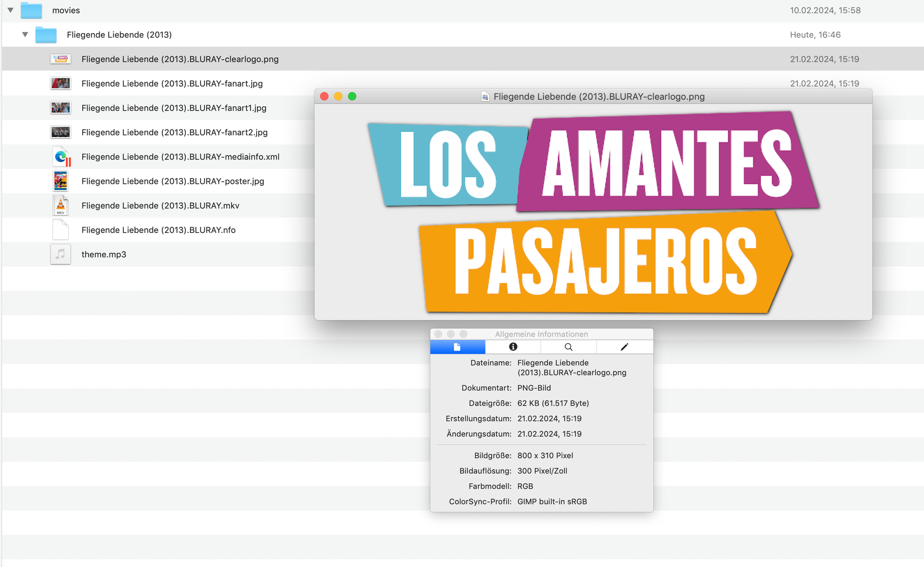Click the document proxy icon in preview title bar

(485, 97)
